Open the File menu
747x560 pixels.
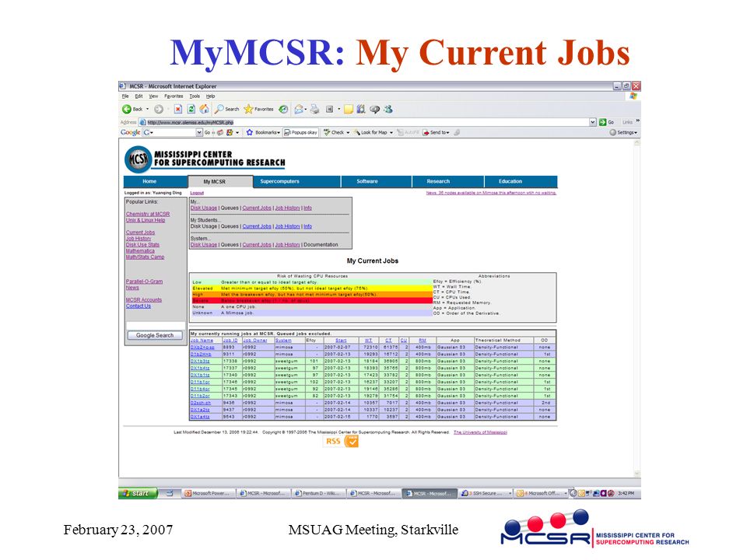125,96
